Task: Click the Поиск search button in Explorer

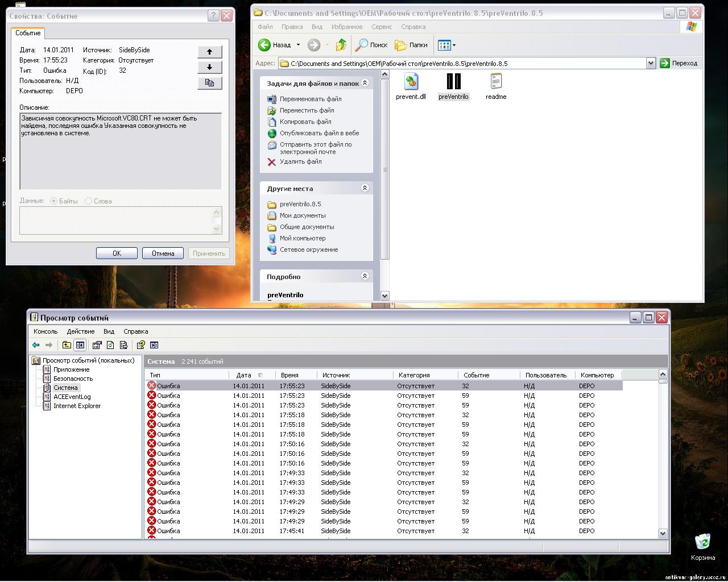Action: click(x=372, y=45)
